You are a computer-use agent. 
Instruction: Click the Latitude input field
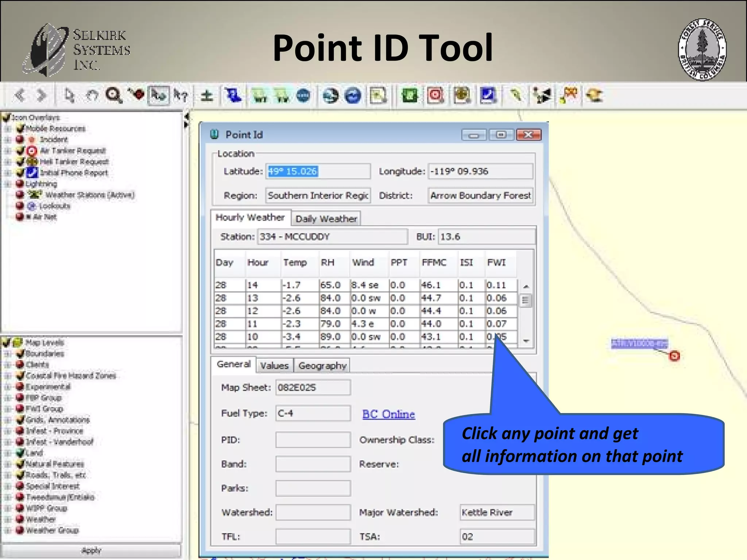click(318, 171)
